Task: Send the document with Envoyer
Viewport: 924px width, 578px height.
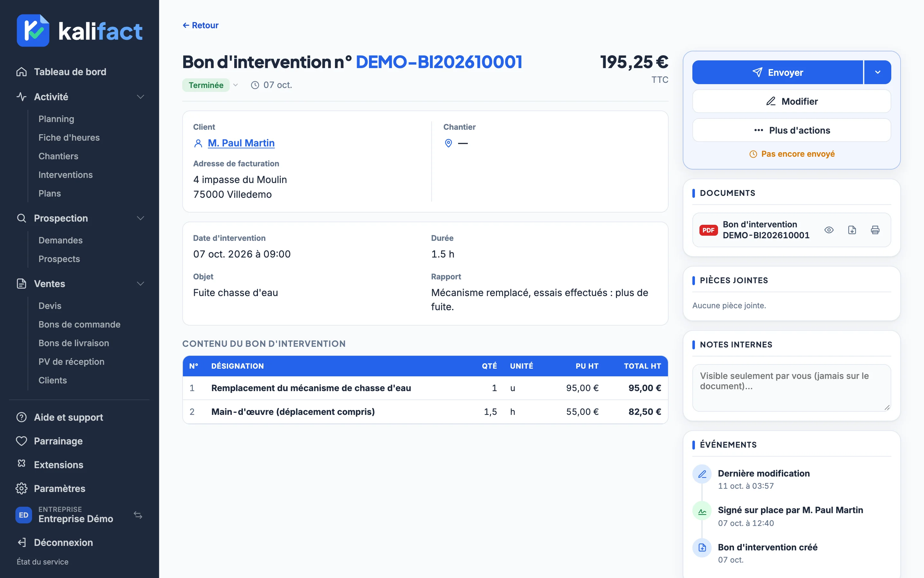Action: 777,72
